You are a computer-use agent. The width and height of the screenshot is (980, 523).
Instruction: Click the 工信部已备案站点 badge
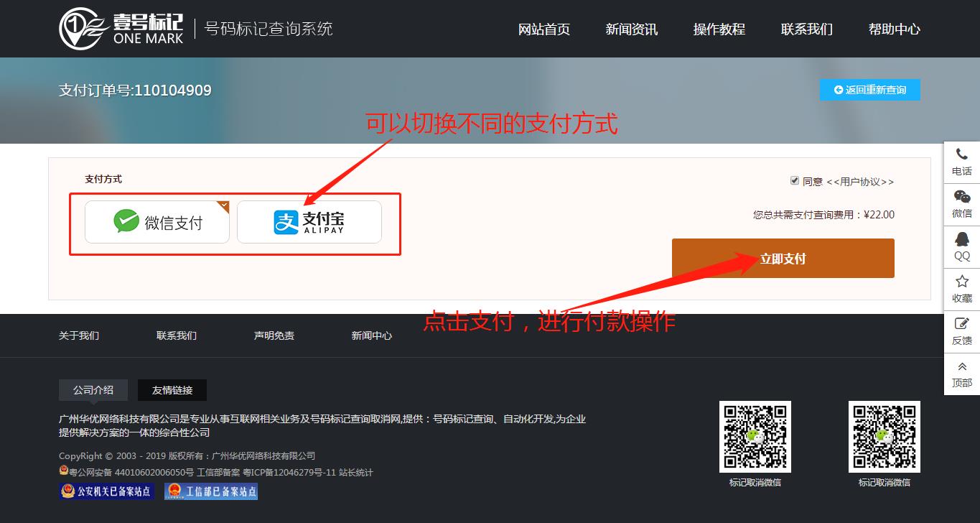pyautogui.click(x=211, y=491)
